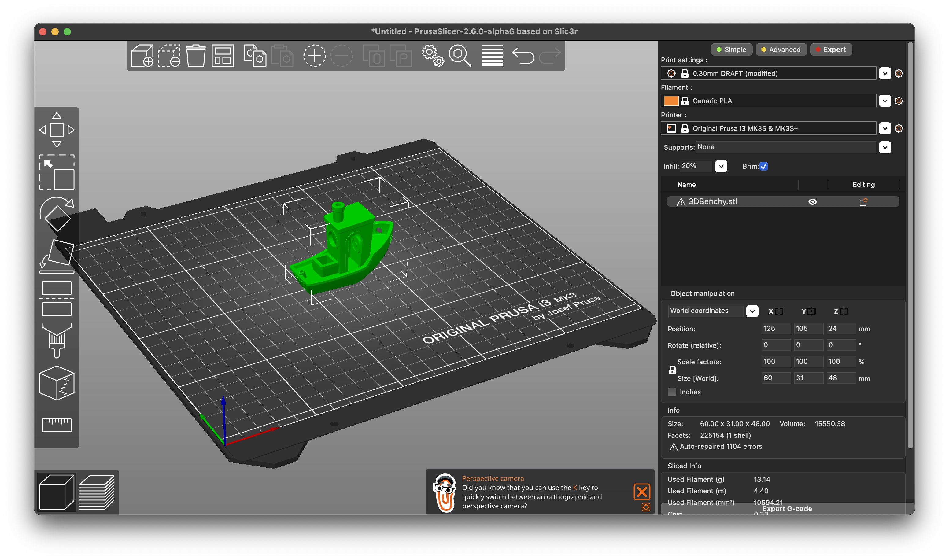
Task: Click the Size Z input showing 48
Action: point(840,378)
